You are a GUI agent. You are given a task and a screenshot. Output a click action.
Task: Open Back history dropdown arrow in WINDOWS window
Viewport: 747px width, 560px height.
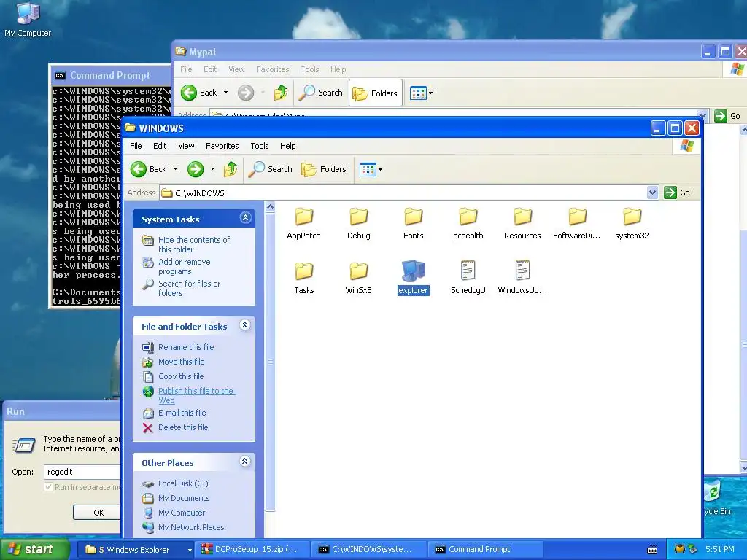(175, 169)
